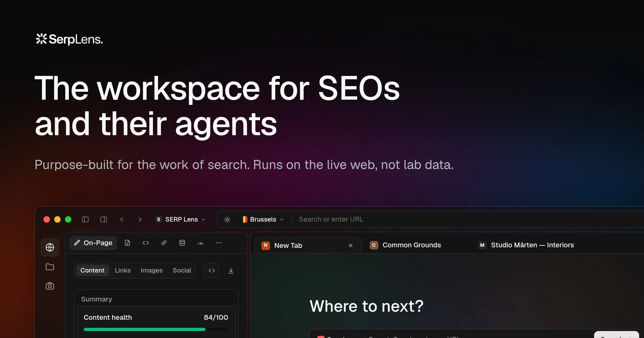This screenshot has height=338, width=644.
Task: Click the SerpLens logo
Action: [69, 39]
